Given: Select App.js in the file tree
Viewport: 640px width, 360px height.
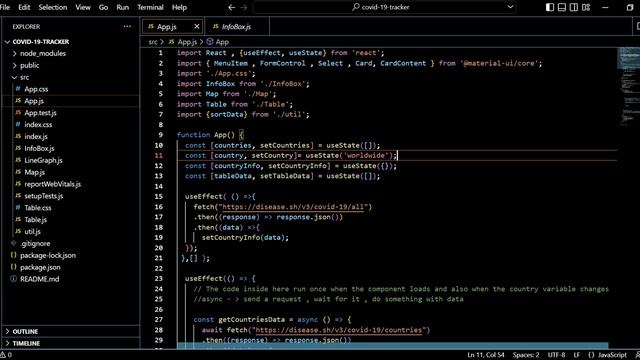Looking at the screenshot, I should pos(34,101).
